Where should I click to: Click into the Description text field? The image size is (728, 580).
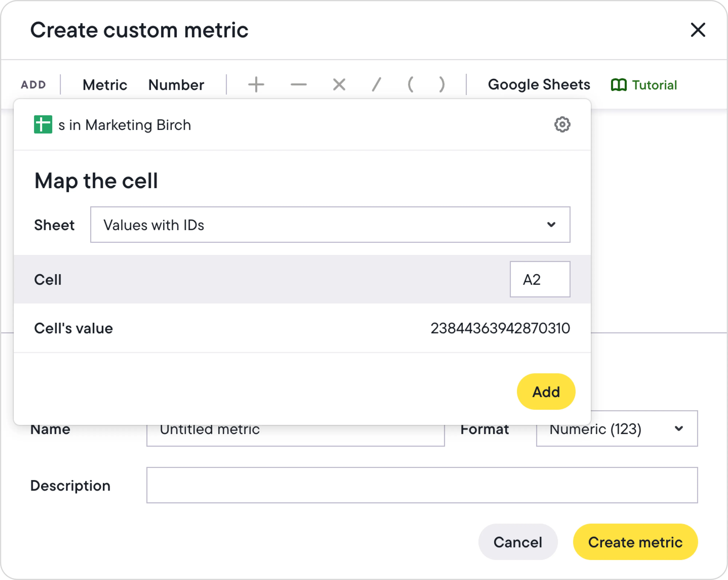[x=422, y=485]
